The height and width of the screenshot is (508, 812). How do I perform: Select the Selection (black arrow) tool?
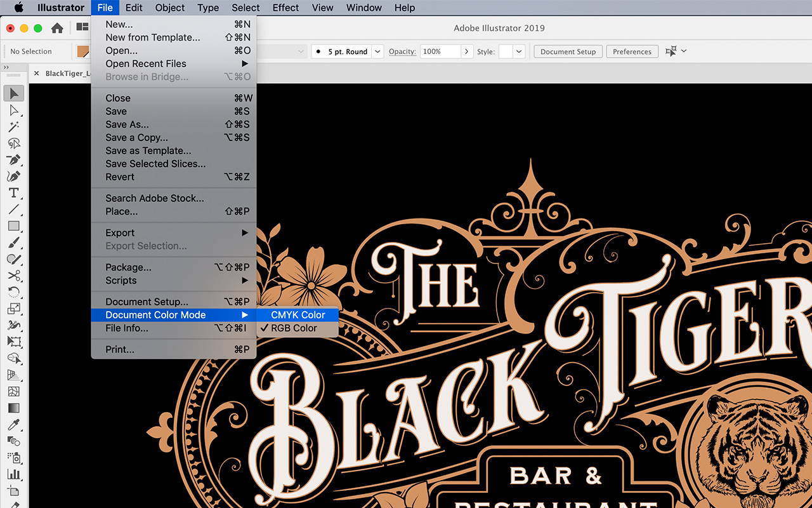pyautogui.click(x=14, y=93)
